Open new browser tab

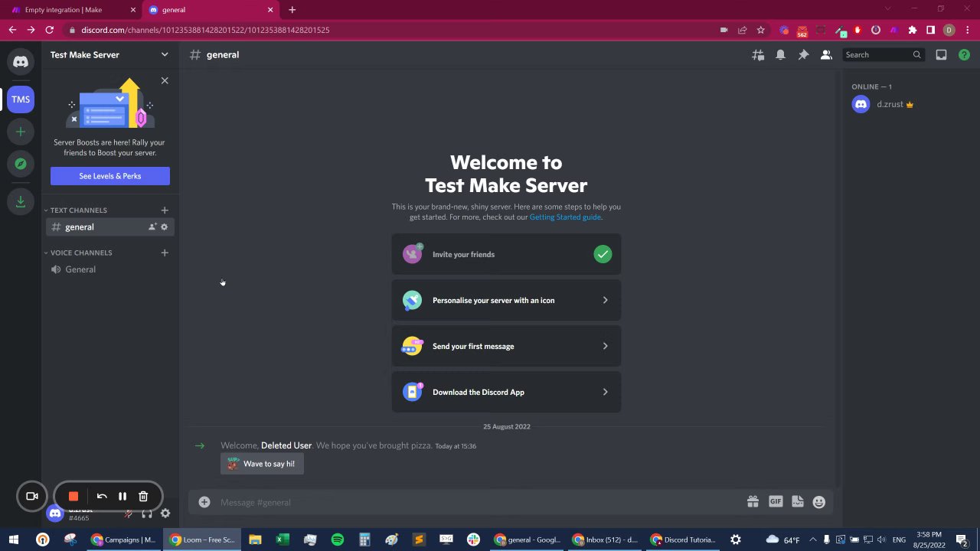point(292,10)
